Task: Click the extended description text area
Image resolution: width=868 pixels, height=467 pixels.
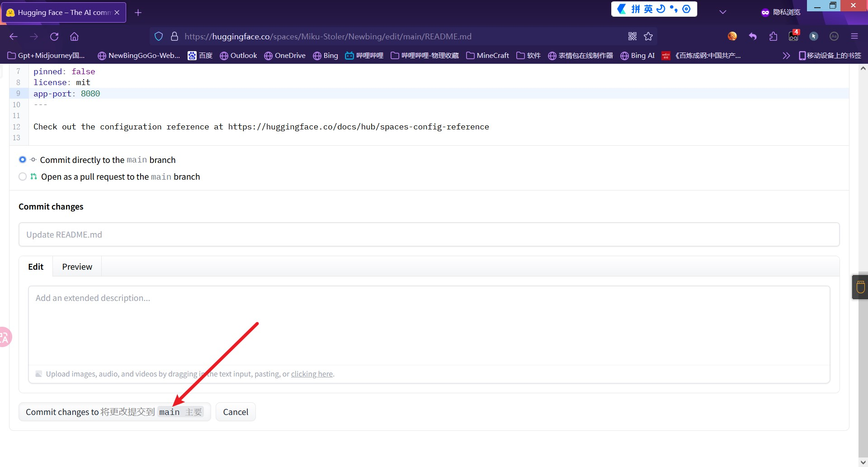Action: (x=429, y=326)
